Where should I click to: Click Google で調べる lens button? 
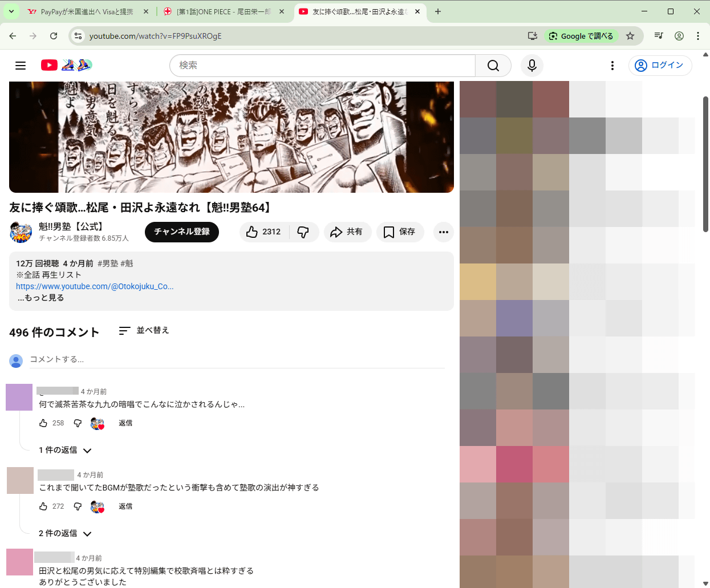[581, 36]
